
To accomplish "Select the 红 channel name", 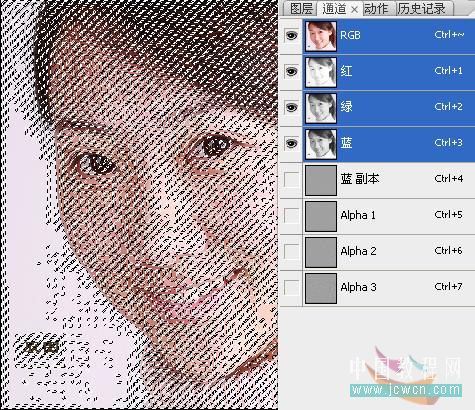I will pos(346,71).
